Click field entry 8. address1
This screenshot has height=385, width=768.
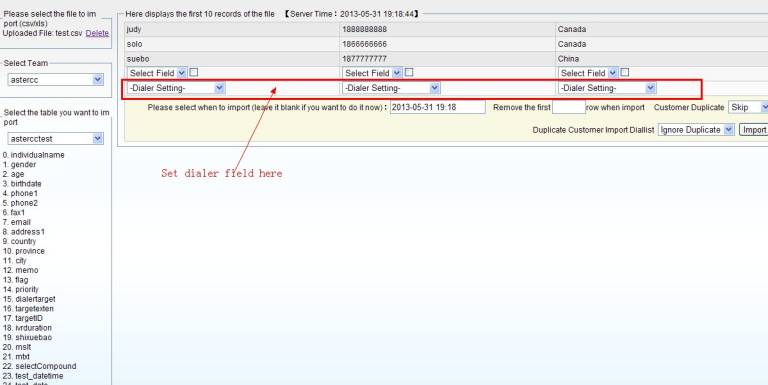(x=24, y=232)
